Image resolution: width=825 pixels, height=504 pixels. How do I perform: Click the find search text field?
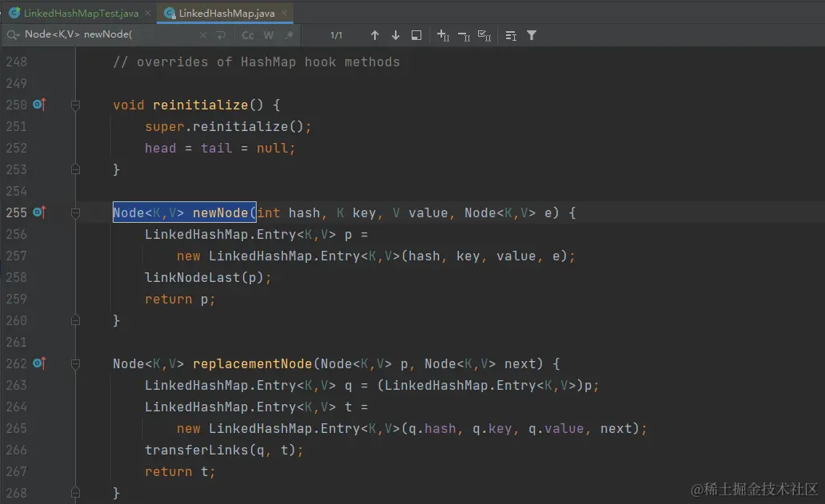click(x=110, y=34)
